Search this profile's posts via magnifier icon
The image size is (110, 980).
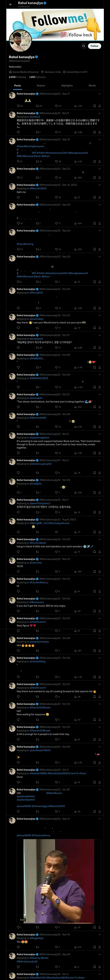[x=83, y=46]
